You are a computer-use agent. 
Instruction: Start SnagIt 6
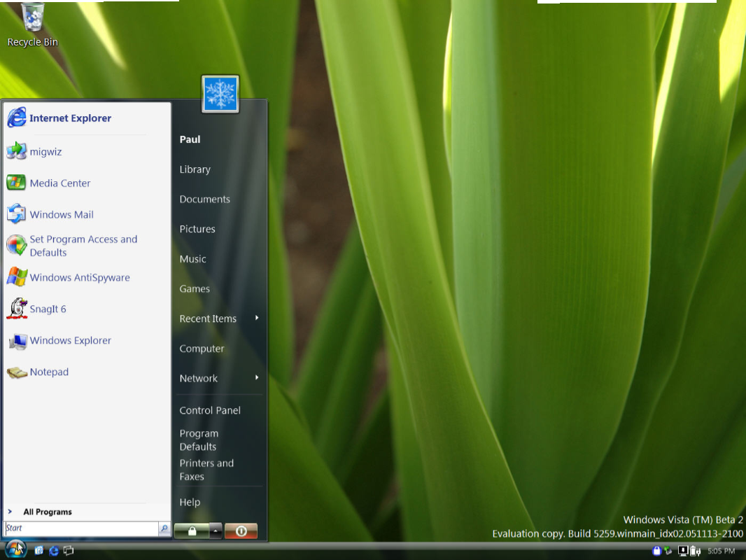click(x=48, y=309)
